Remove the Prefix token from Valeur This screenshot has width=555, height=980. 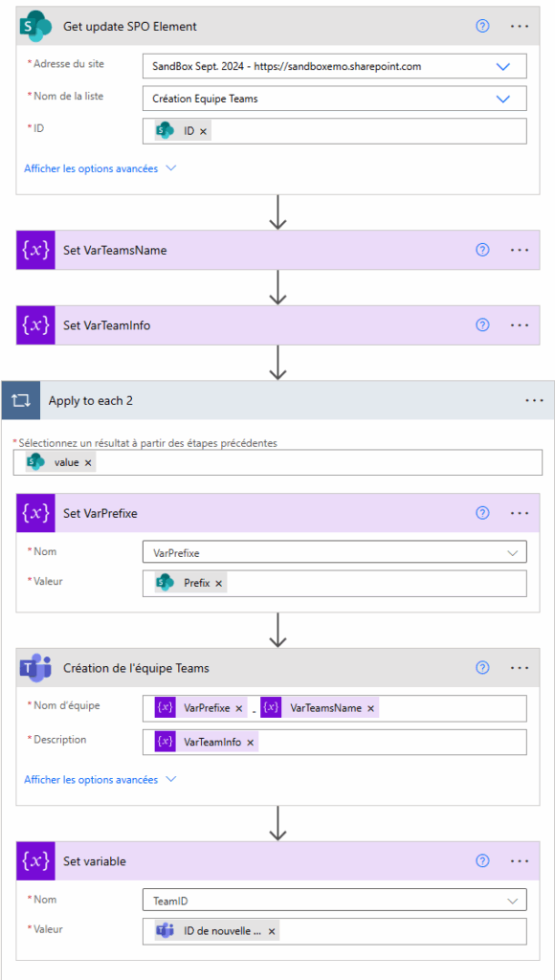[218, 583]
